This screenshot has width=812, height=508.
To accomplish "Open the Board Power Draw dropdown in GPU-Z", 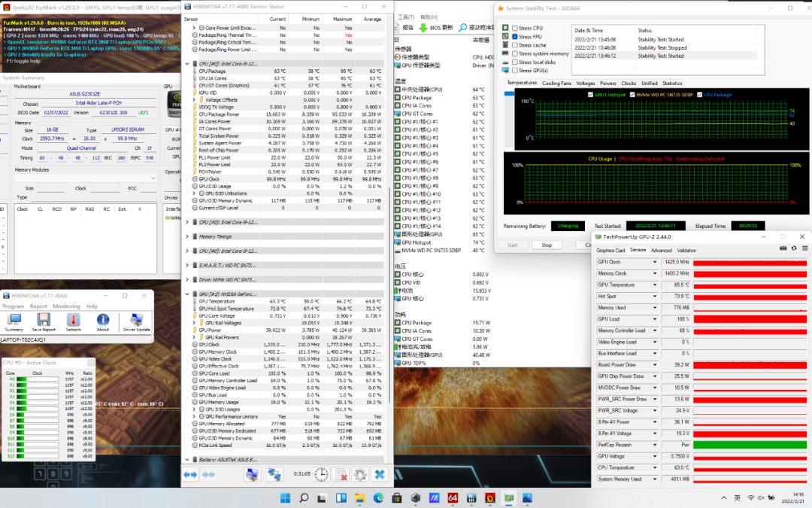I will click(655, 365).
